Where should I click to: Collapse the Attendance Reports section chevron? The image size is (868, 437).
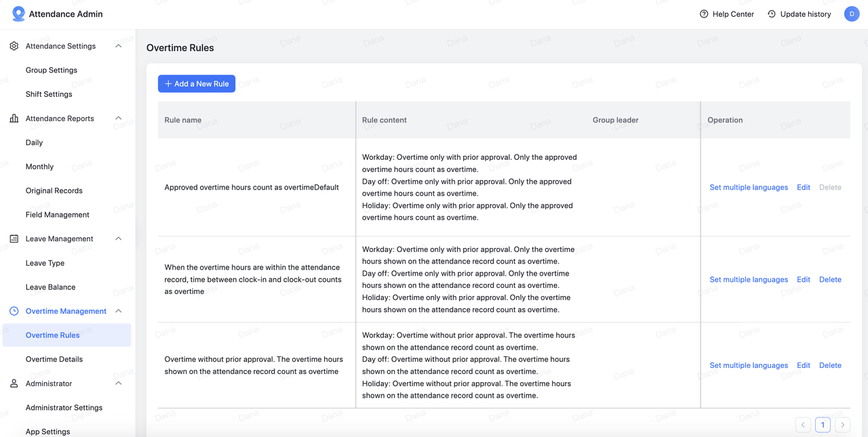point(119,119)
